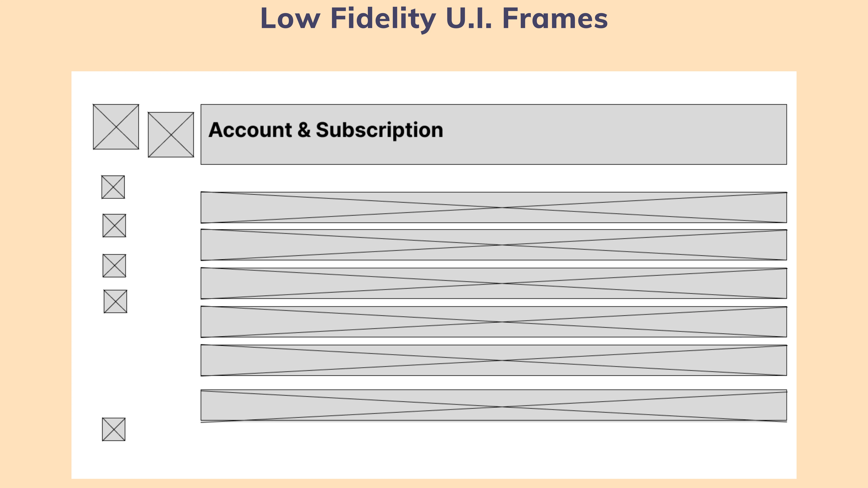Click the bottom-most sidebar placeholder icon

[114, 429]
